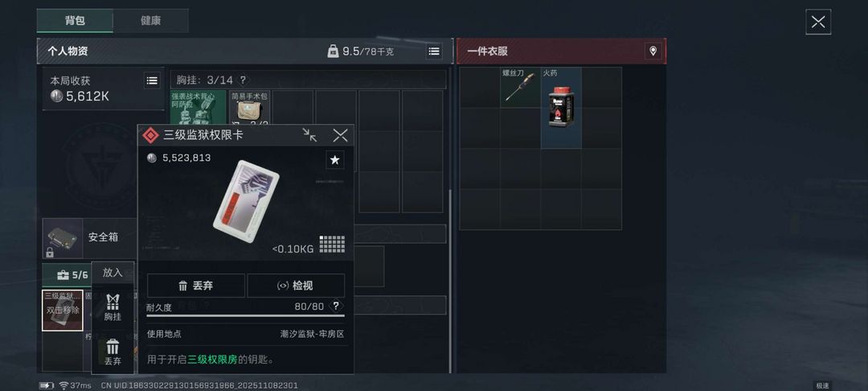Select the 火药 gunpowder item
868x391 pixels.
click(x=561, y=108)
